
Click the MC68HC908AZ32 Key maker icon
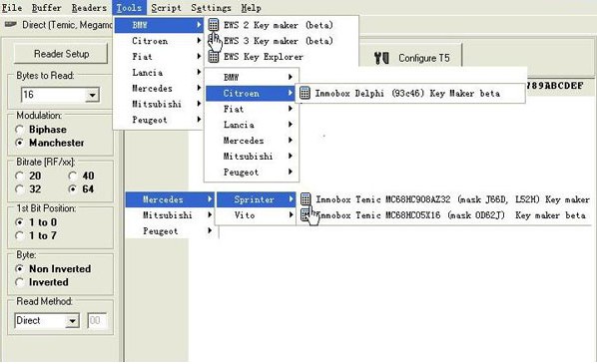[305, 198]
